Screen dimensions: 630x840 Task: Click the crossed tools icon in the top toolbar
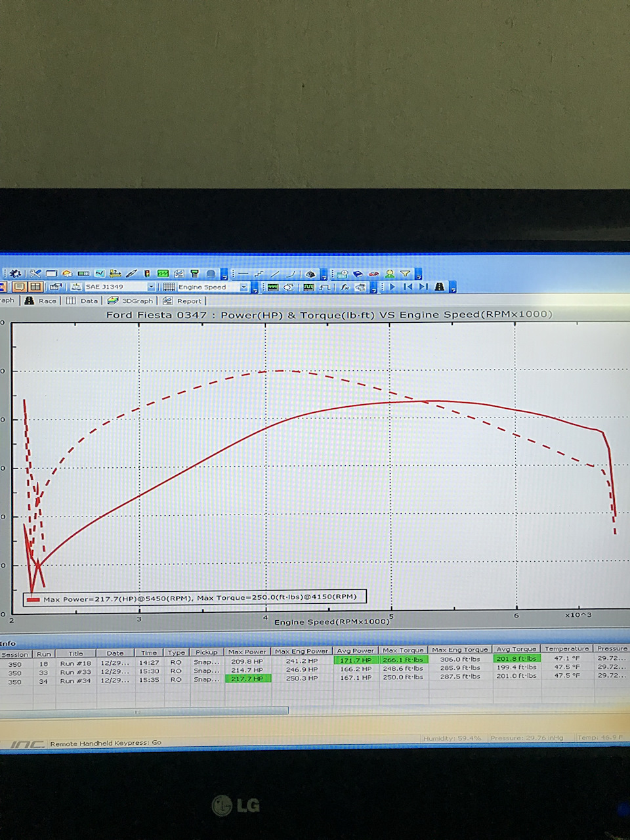pos(35,274)
